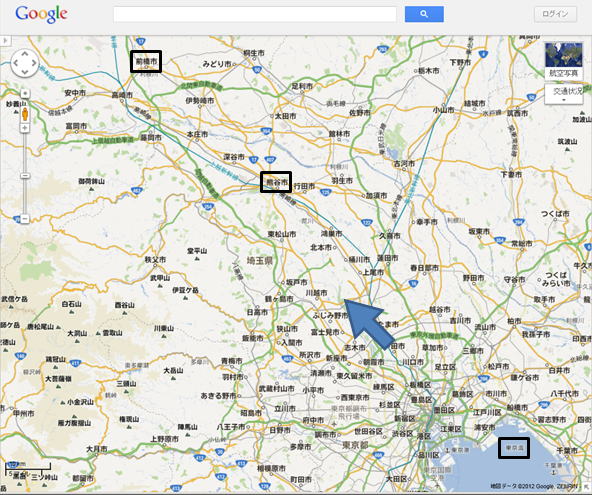Focus the Google Maps search box
Viewport: 592px width, 495px height.
point(255,14)
